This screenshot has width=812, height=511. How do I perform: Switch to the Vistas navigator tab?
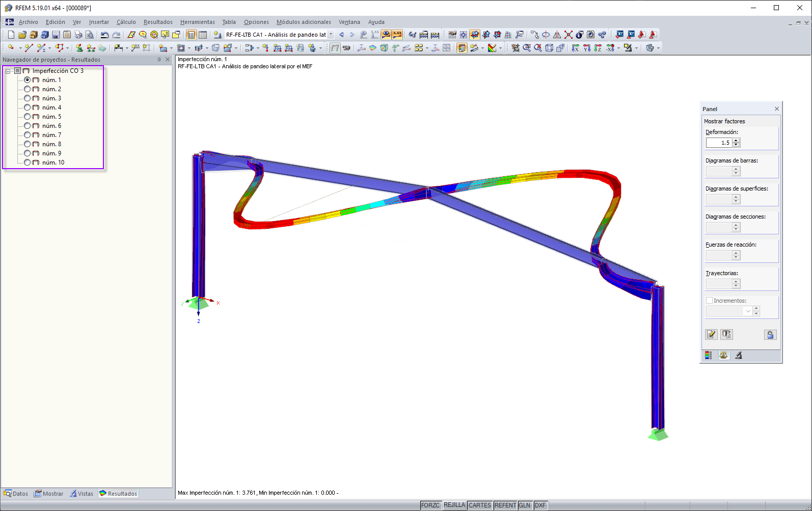[x=82, y=494]
